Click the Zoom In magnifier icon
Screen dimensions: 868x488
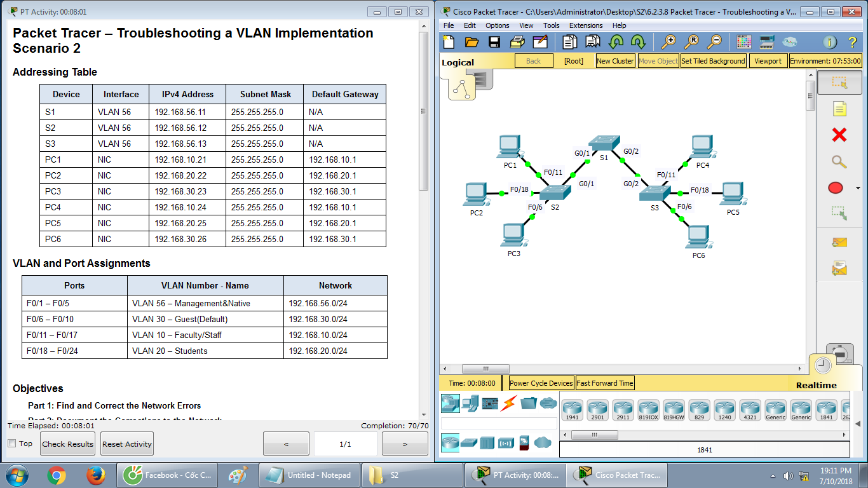click(669, 43)
